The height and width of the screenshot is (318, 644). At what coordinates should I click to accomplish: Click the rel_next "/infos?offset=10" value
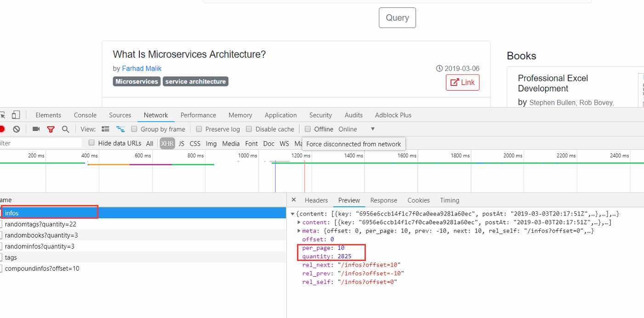[369, 265]
